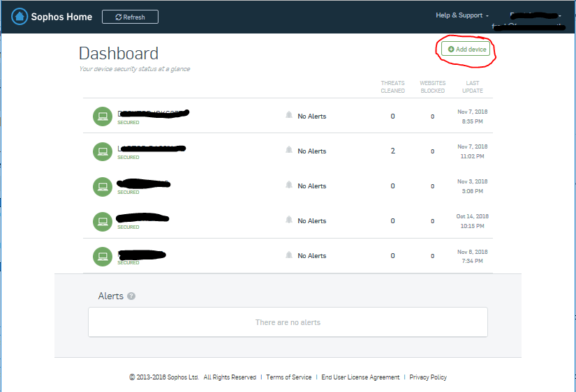This screenshot has height=392, width=576.
Task: Click the computer icon in the Oct 14 row
Action: (103, 221)
